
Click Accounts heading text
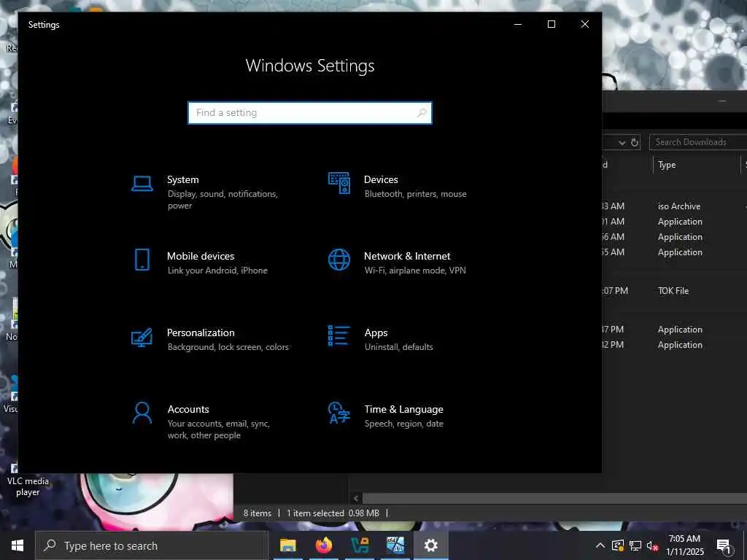[188, 409]
